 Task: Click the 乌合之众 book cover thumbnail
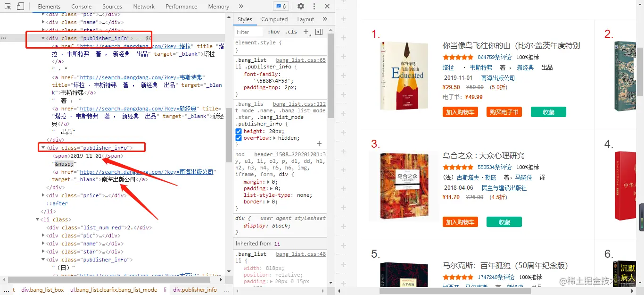404,186
